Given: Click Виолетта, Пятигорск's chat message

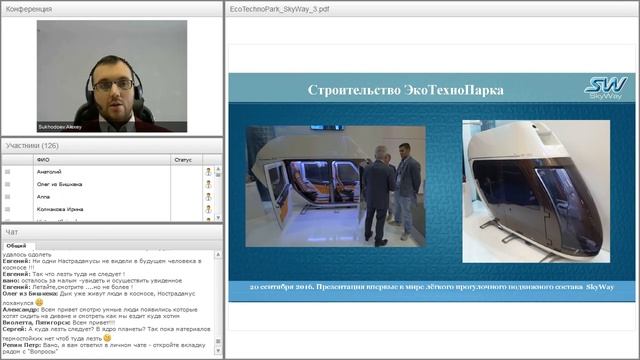Looking at the screenshot, I should [x=59, y=322].
